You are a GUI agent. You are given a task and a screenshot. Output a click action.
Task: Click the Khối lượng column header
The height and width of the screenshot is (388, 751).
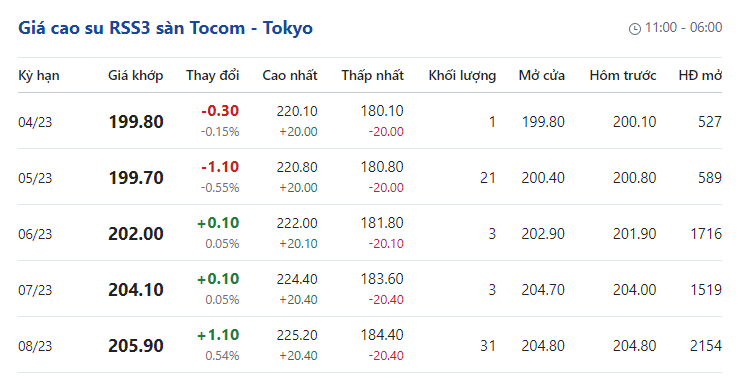(x=462, y=76)
